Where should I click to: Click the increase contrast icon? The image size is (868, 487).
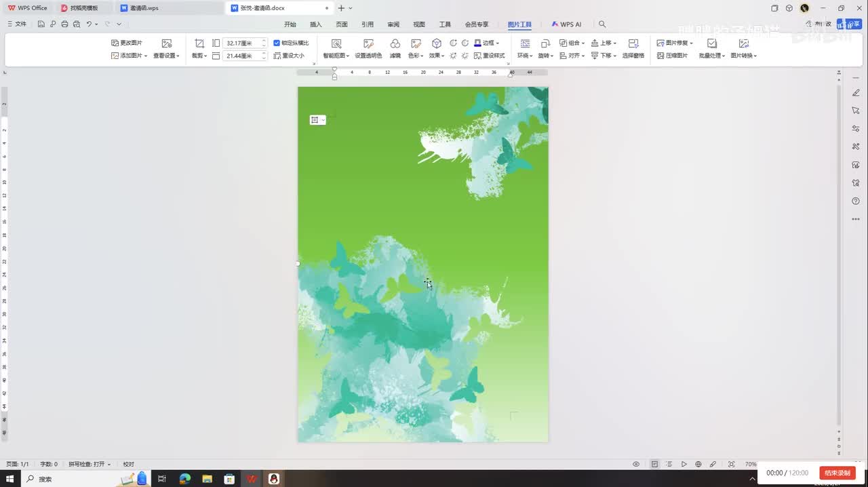tap(454, 43)
